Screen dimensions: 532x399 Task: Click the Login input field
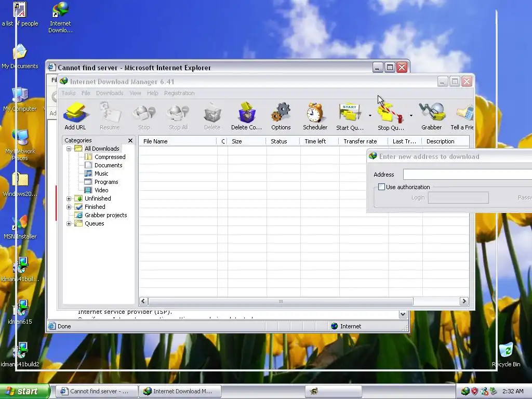[458, 198]
